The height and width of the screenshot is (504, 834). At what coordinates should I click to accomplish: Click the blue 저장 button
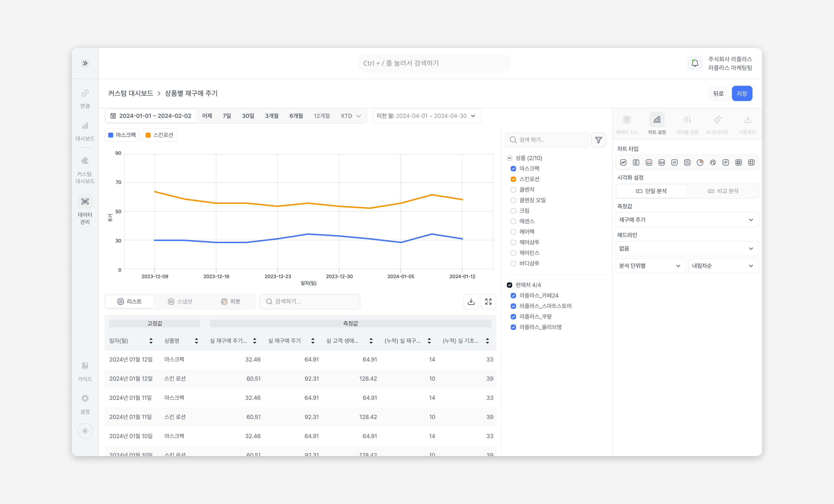(741, 94)
